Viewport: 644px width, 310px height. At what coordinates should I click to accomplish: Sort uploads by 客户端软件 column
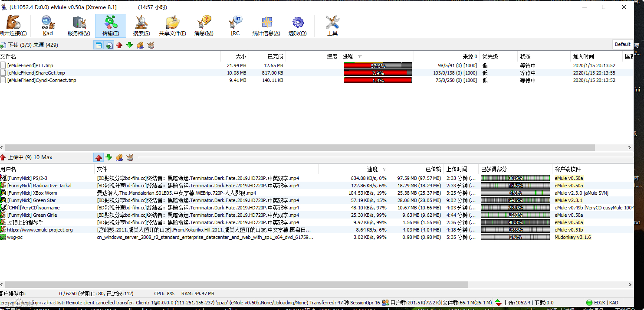coord(592,169)
